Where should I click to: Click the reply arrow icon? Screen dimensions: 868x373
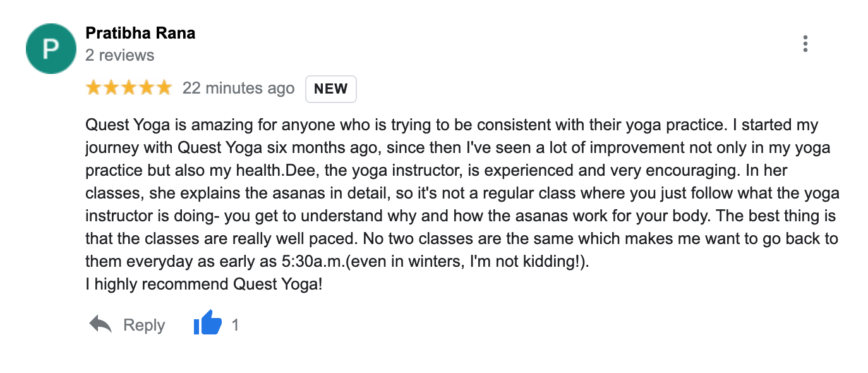[x=100, y=325]
